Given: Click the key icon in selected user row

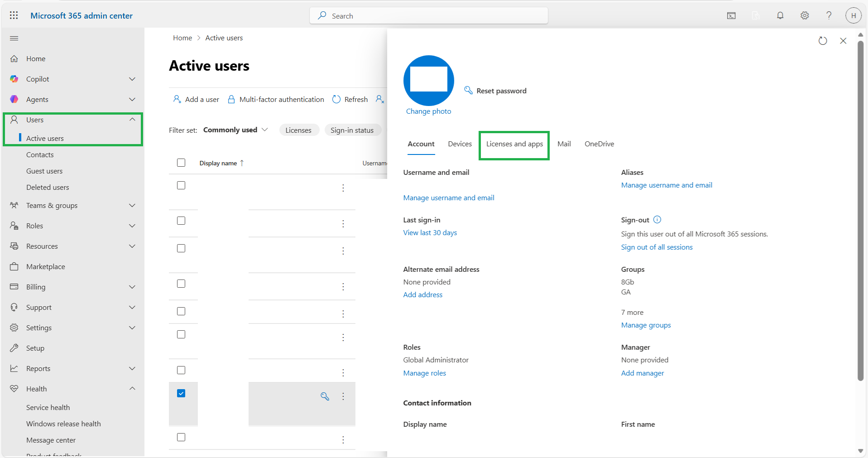Looking at the screenshot, I should pos(325,396).
